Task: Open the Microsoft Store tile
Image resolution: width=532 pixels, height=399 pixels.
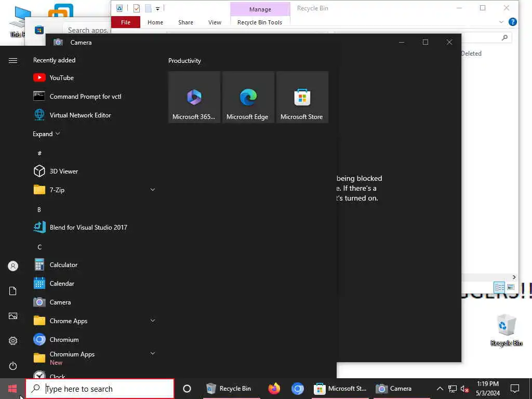Action: (x=302, y=97)
